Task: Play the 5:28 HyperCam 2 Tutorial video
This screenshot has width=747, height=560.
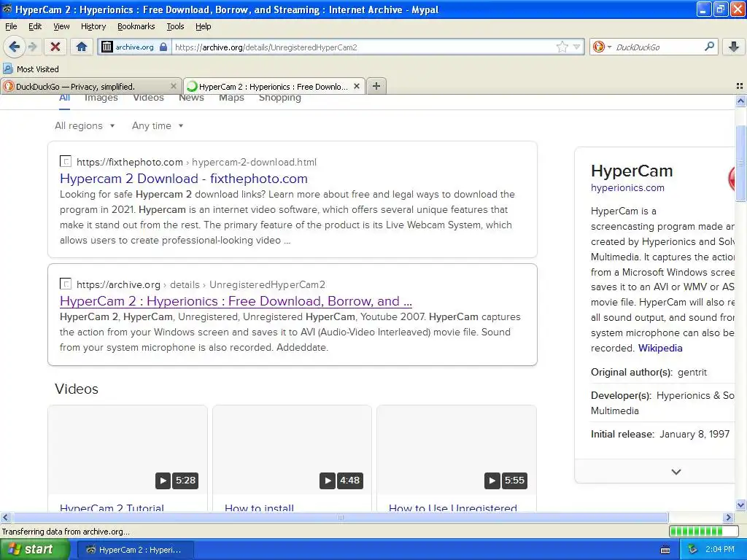Action: click(163, 480)
